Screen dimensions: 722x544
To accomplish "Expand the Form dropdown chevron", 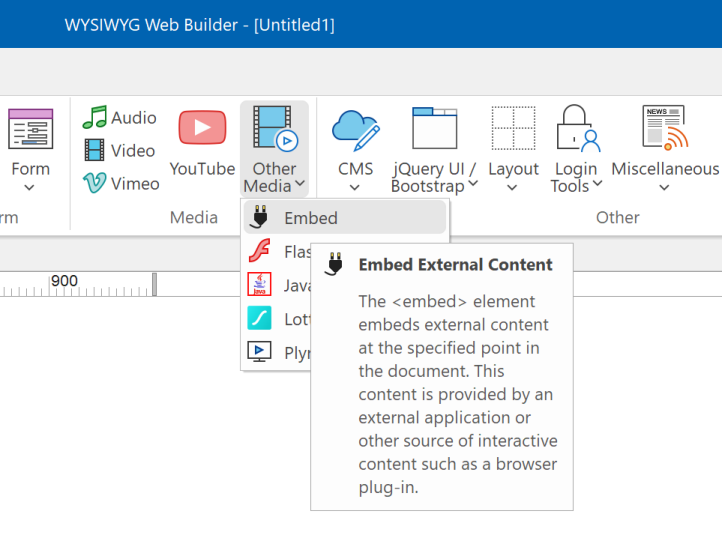I will tap(29, 187).
